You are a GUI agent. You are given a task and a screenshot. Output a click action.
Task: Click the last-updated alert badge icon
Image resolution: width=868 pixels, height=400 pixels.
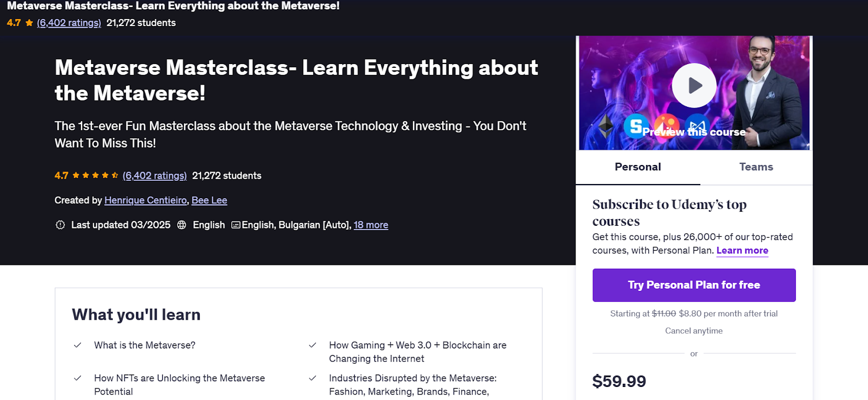click(x=60, y=225)
